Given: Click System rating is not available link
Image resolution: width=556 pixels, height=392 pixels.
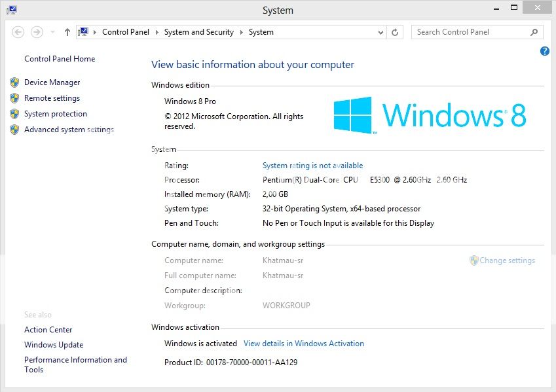Looking at the screenshot, I should pos(312,166).
